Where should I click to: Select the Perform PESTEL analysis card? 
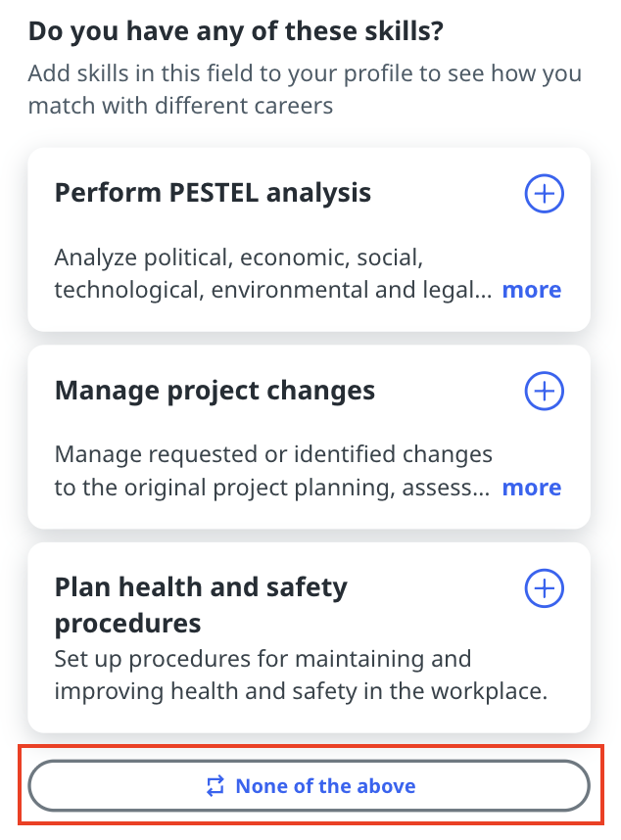coord(310,239)
